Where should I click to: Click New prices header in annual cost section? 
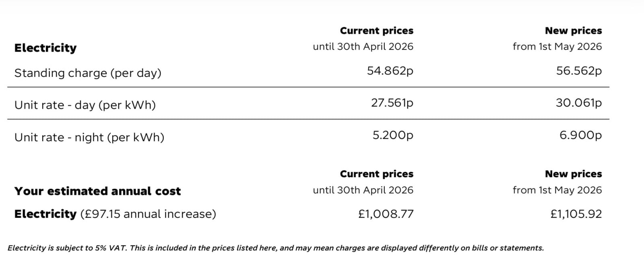pos(573,174)
